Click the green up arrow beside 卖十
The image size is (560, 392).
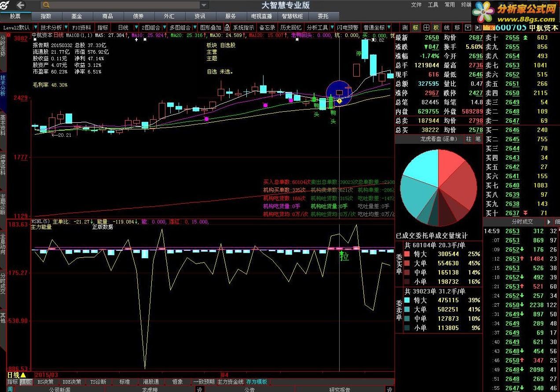(525, 38)
